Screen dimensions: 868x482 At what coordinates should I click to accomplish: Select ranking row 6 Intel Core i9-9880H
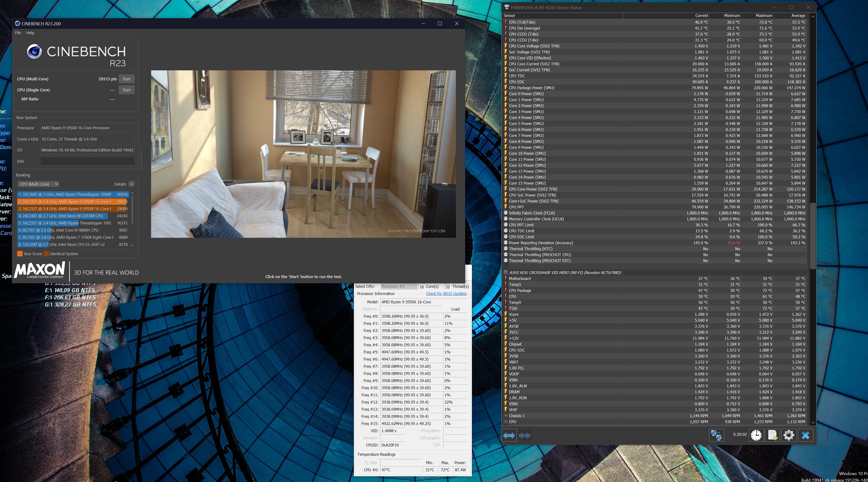tap(73, 230)
